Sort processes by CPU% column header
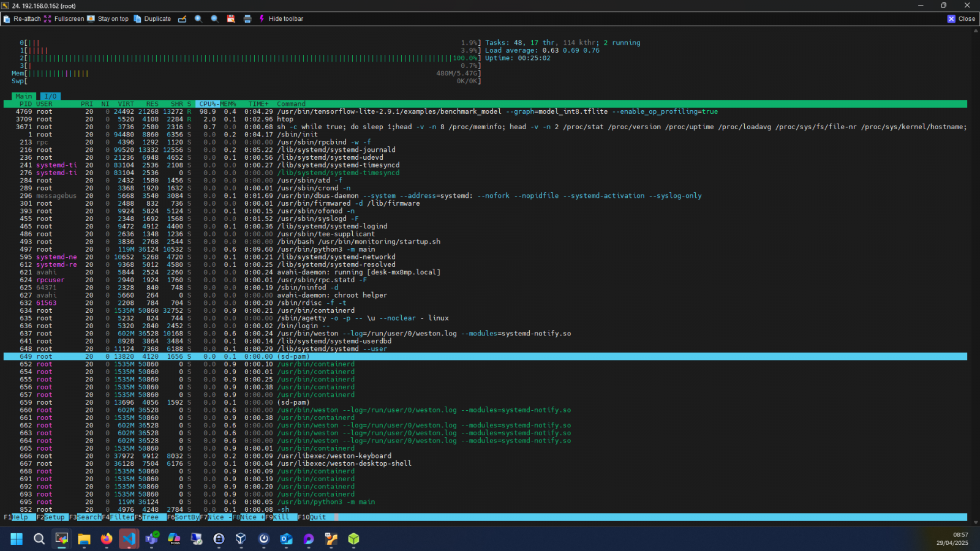 point(208,104)
